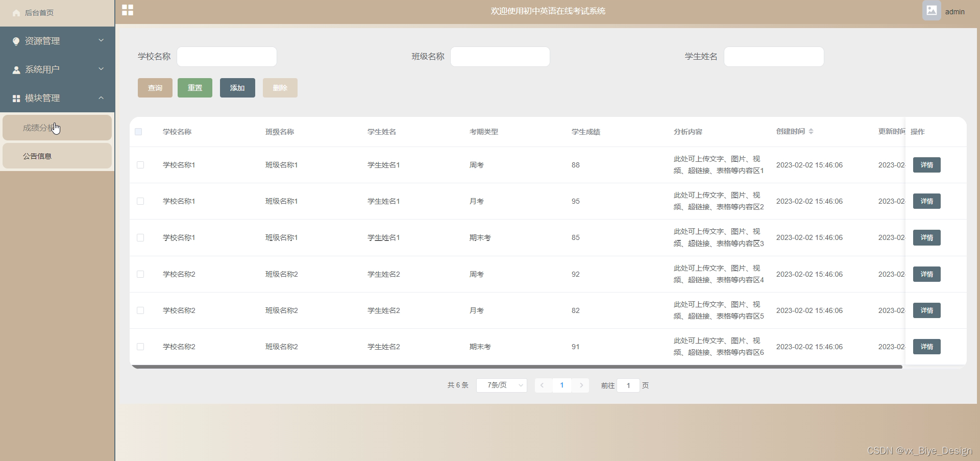Click the 共 6 条 total count text
Screen dimensions: 980x461
[458, 385]
